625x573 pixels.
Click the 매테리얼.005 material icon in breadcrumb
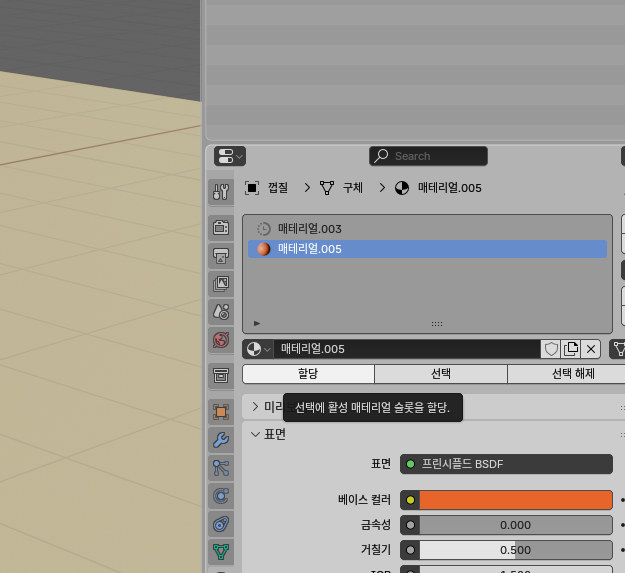point(402,188)
